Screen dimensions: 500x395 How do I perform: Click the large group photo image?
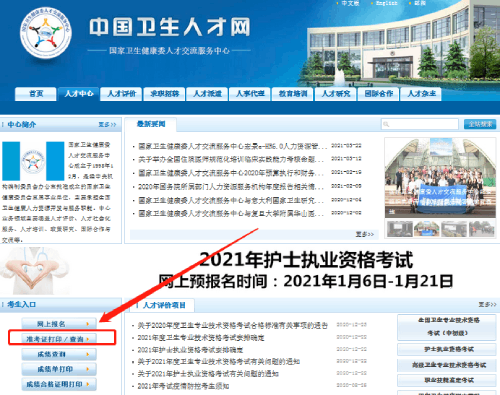(x=440, y=178)
